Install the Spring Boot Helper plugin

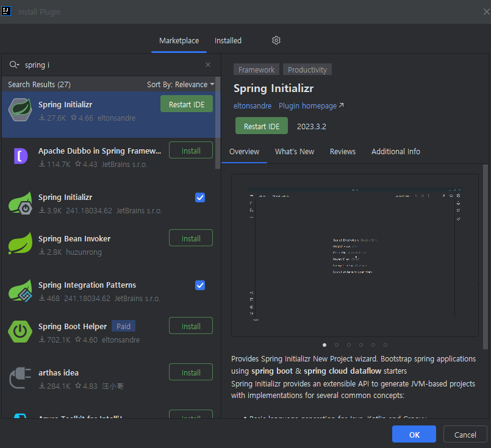[191, 326]
